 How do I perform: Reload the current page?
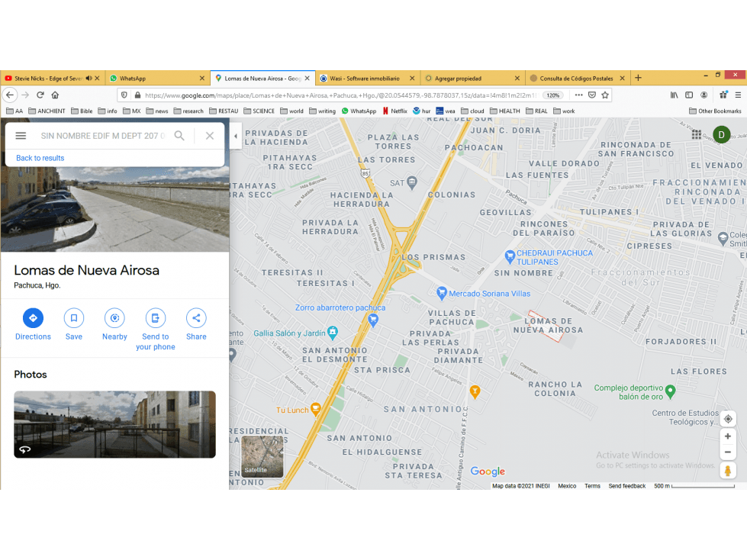coord(40,95)
